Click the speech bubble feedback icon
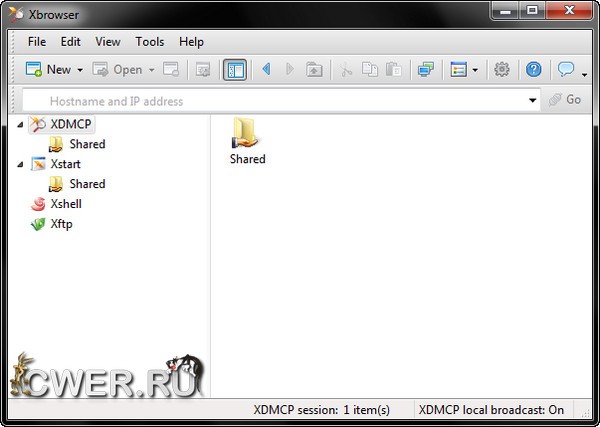This screenshot has width=600, height=427. (x=566, y=70)
